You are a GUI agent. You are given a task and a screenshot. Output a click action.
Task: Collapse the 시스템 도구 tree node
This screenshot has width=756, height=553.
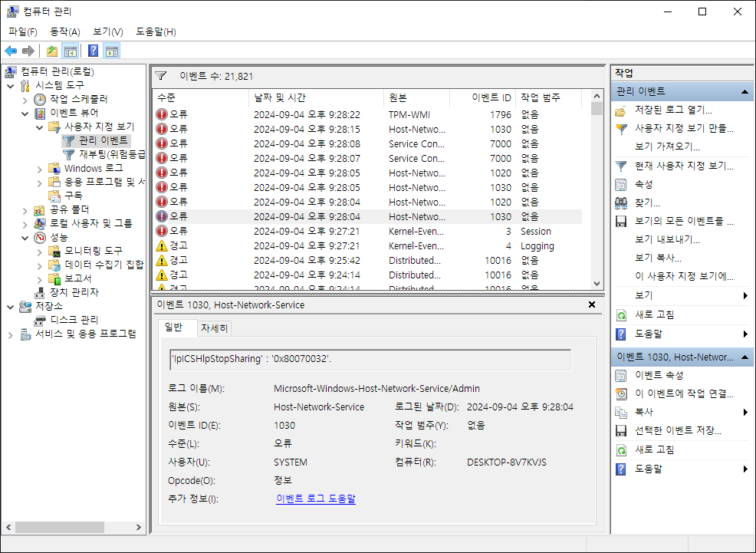click(11, 86)
